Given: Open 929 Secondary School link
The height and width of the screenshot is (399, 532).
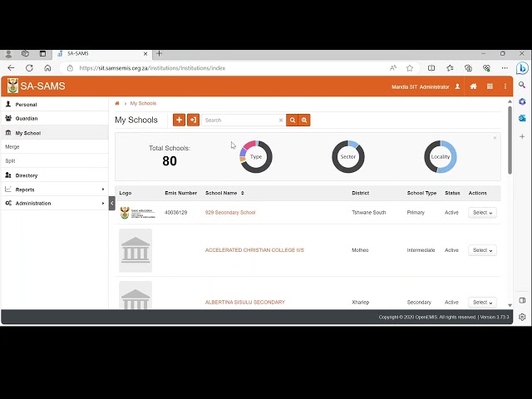Looking at the screenshot, I should pyautogui.click(x=230, y=213).
